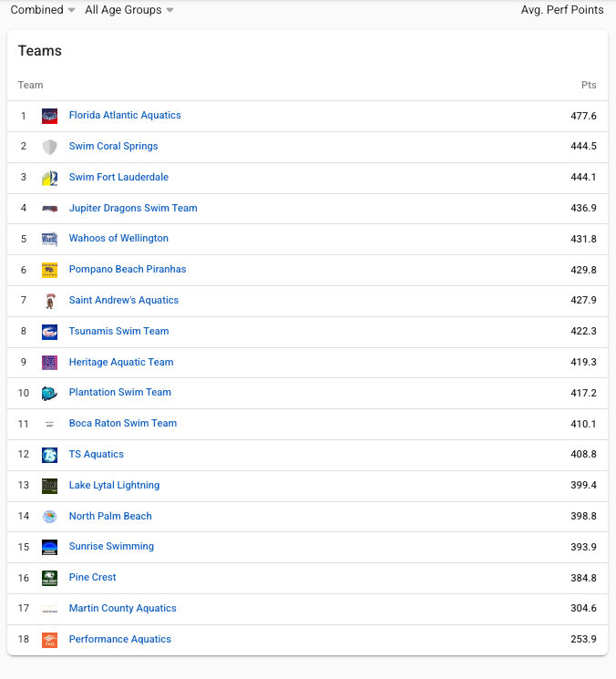Click the Performance Aquatics orange logo

[x=49, y=640]
